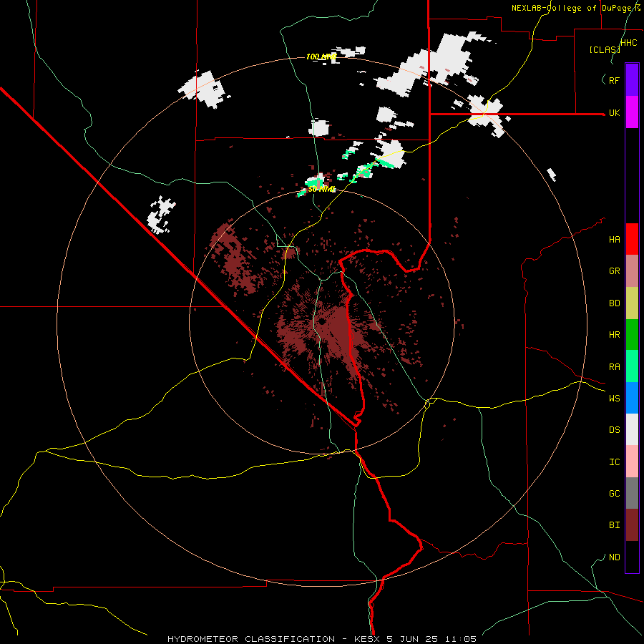This screenshot has width=644, height=644.
Task: Click the GC gray legend color block
Action: coord(632,493)
